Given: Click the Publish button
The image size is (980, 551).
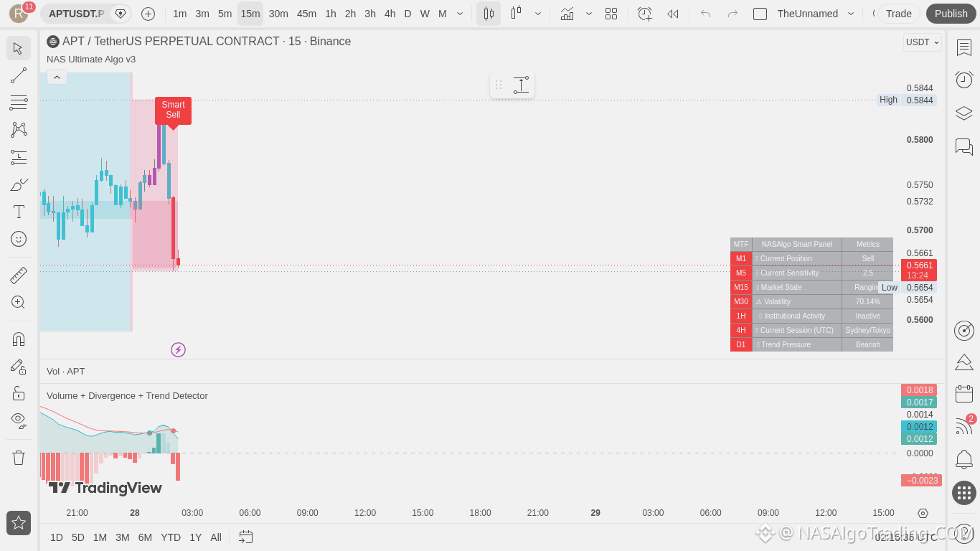Looking at the screenshot, I should tap(951, 14).
